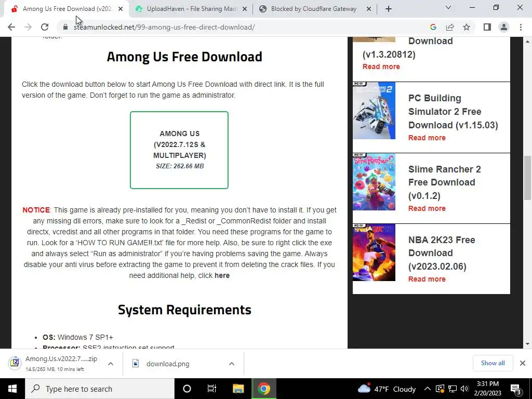Close the Among Us Free Download tab
The width and height of the screenshot is (532, 399).
coord(121,9)
